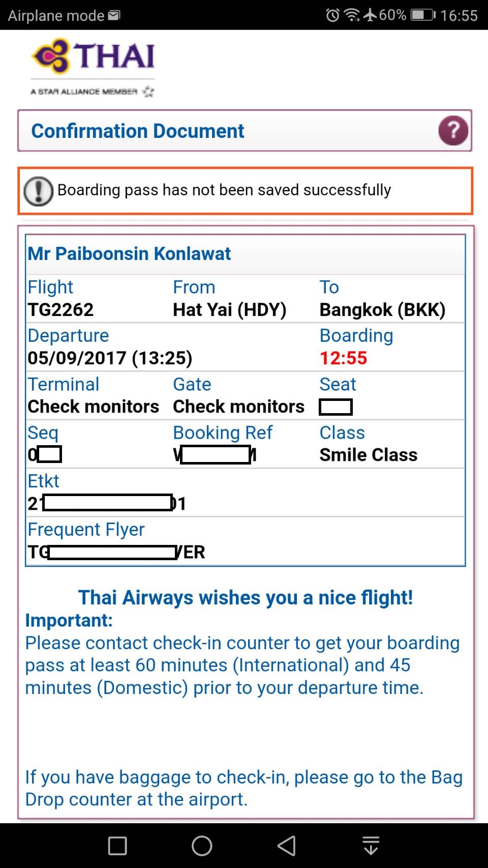Tap the hide navigation bar arrow icon
This screenshot has height=868, width=488.
click(371, 846)
